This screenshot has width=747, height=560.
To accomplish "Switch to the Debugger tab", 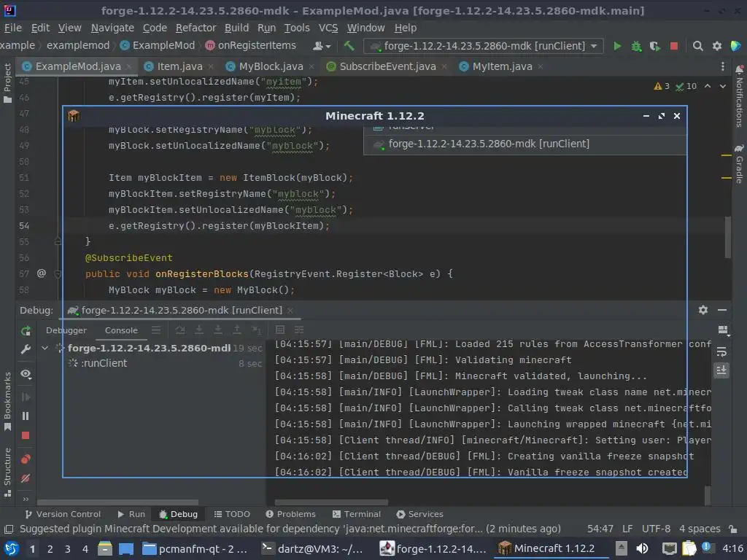I will click(x=66, y=330).
